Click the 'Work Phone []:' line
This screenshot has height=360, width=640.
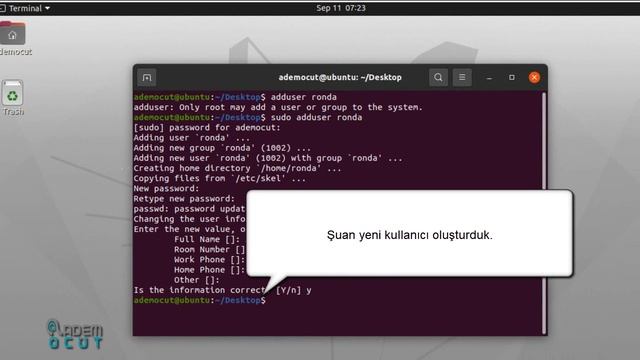click(209, 260)
